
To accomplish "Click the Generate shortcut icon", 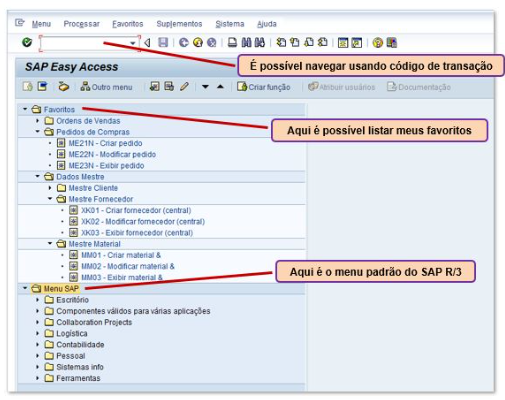I will pos(357,43).
